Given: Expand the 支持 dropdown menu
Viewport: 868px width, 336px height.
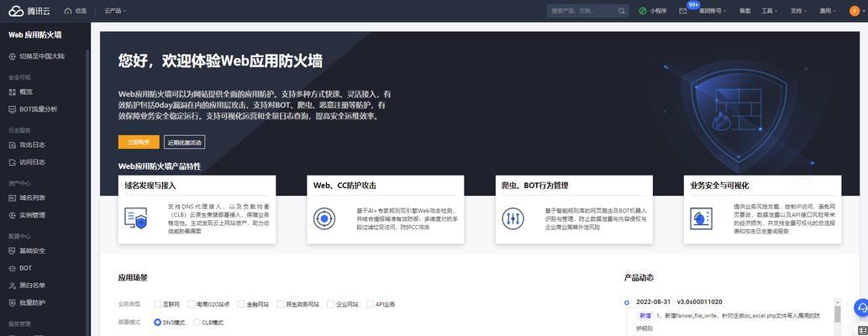Looking at the screenshot, I should [x=799, y=11].
